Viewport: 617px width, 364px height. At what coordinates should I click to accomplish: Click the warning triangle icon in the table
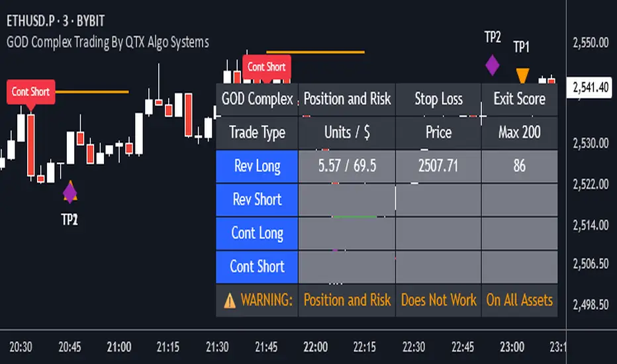[x=230, y=300]
